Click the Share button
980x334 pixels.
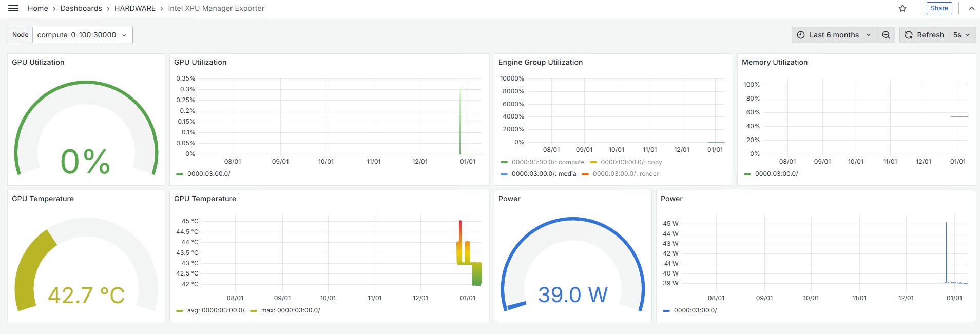point(939,8)
